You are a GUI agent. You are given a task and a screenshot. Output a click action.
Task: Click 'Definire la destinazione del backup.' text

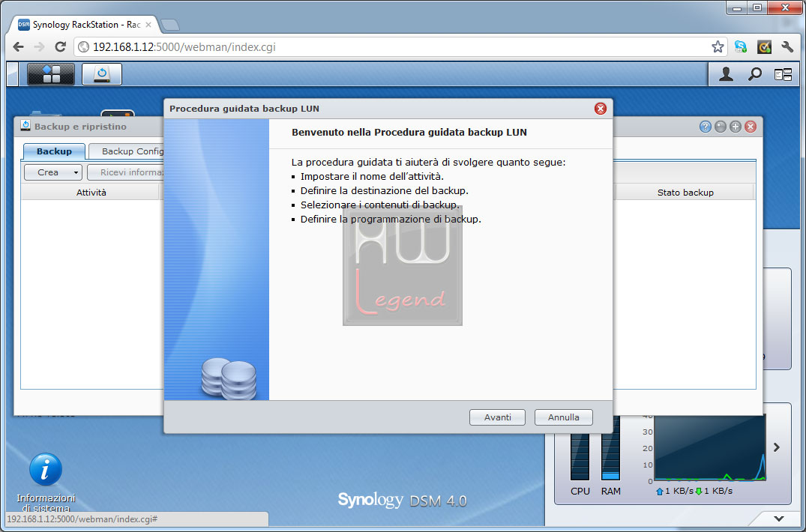coord(385,190)
